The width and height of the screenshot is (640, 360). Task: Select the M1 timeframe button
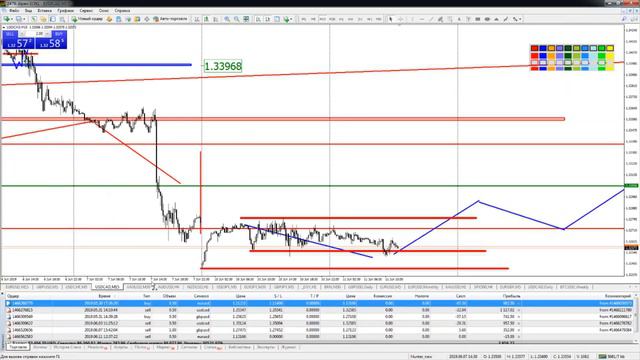click(304, 19)
